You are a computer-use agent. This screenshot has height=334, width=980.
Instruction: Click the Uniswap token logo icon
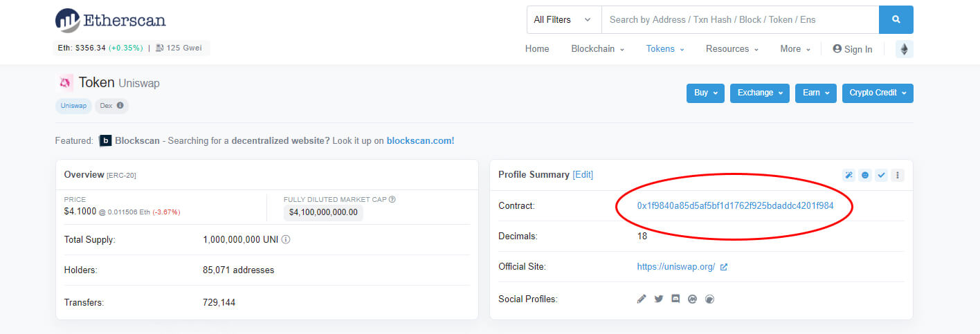(x=64, y=83)
